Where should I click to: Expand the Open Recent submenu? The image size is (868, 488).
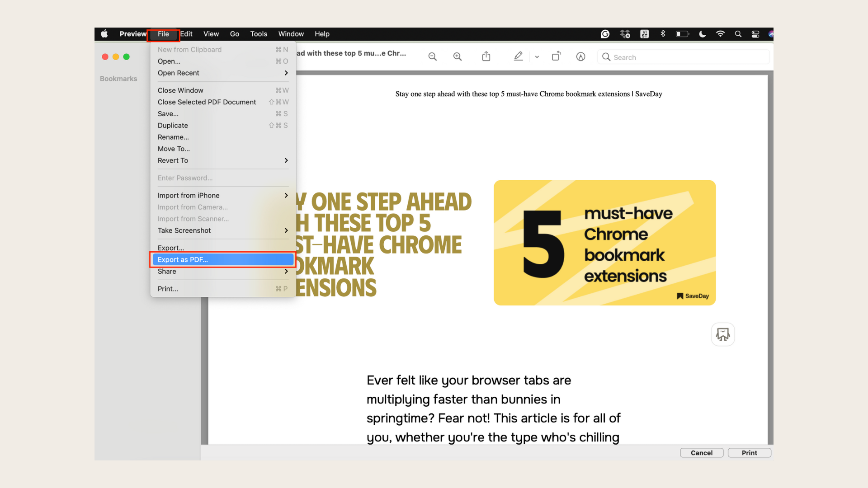click(223, 73)
